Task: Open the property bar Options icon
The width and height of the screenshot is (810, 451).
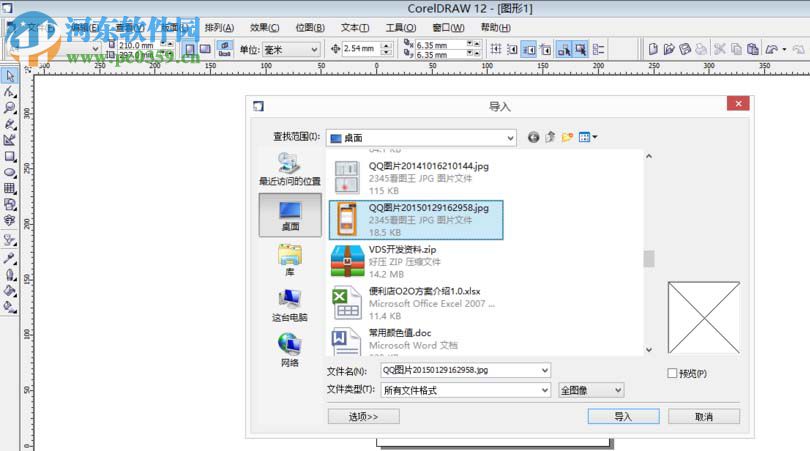Action: click(x=598, y=50)
